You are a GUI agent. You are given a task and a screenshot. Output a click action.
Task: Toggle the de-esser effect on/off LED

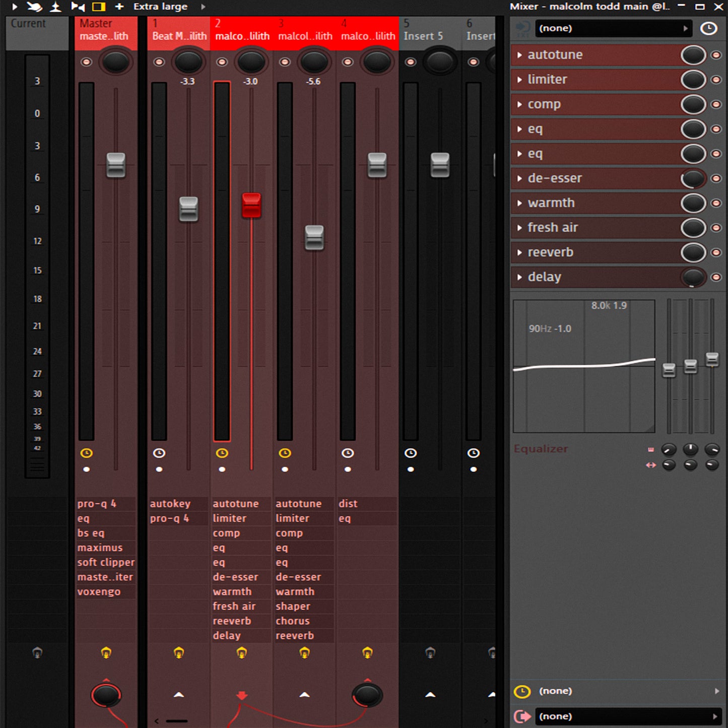(x=716, y=178)
